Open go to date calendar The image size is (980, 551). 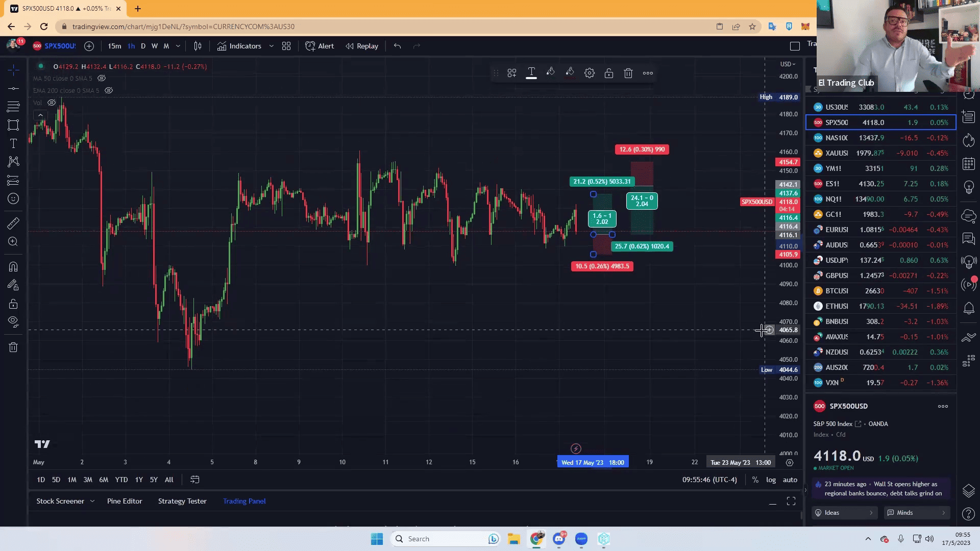click(194, 480)
